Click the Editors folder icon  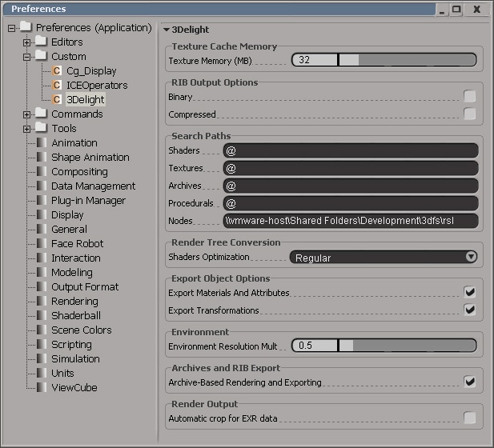click(42, 42)
